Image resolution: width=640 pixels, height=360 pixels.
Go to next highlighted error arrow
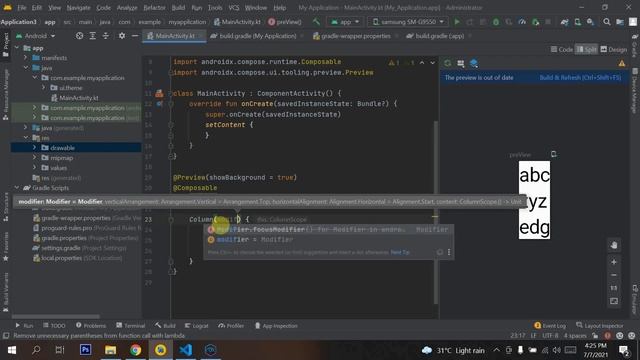(x=433, y=62)
